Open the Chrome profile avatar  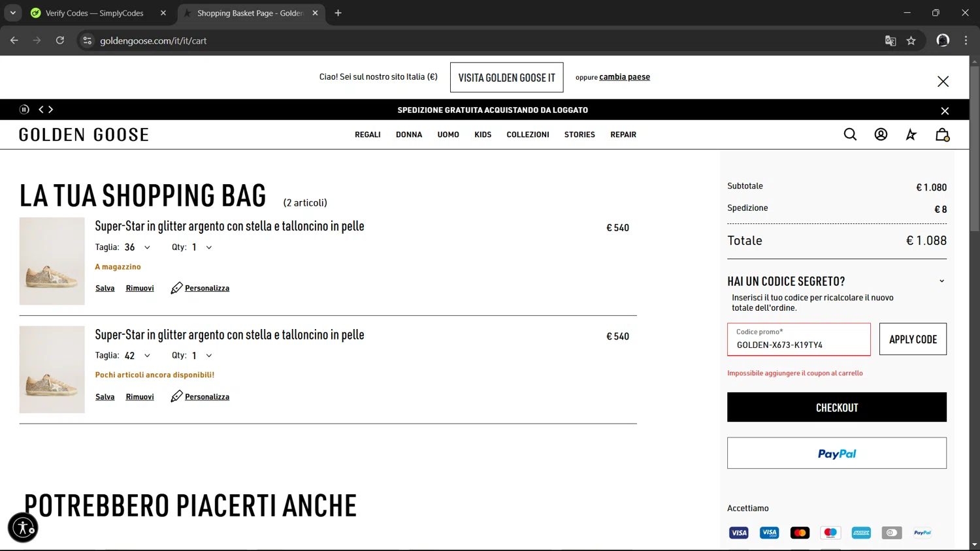(943, 40)
